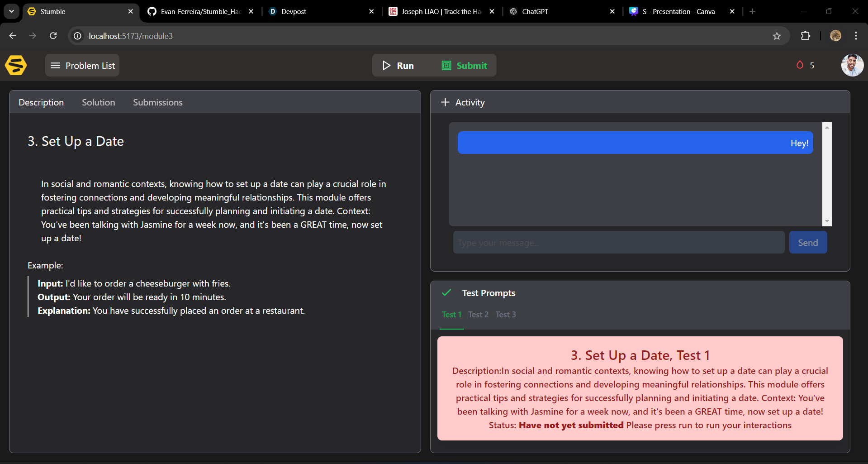The height and width of the screenshot is (464, 868).
Task: Click the Hey! chat message bubble
Action: (x=635, y=143)
